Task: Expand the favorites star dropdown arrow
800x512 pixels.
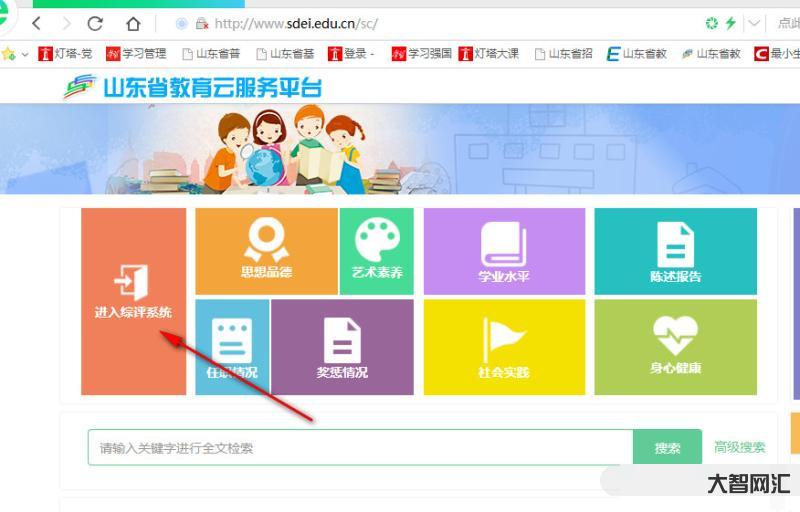Action: (24, 54)
